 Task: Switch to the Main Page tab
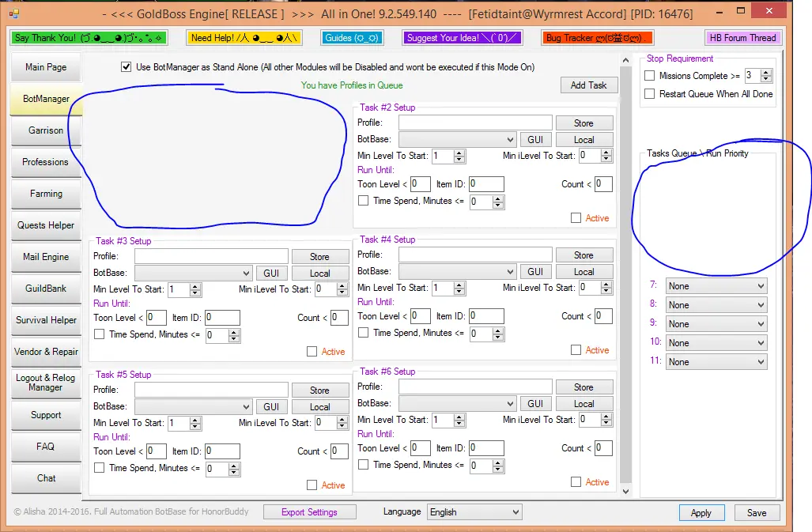[x=46, y=66]
